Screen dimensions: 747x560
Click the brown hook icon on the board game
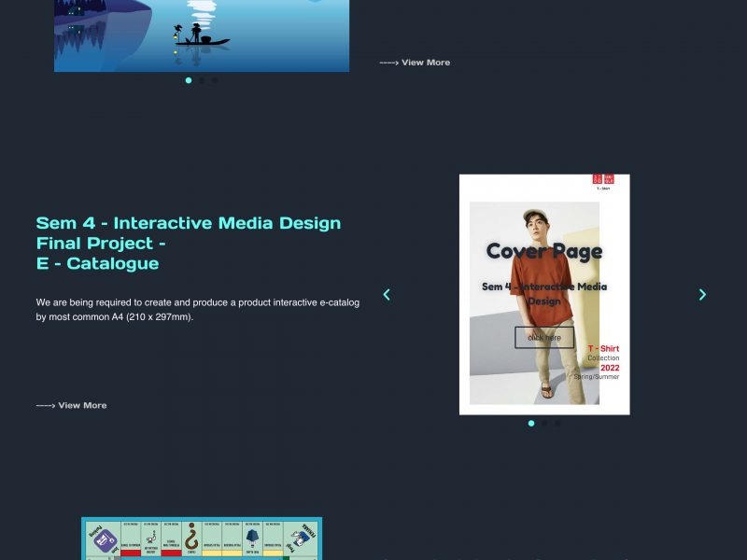(x=192, y=539)
